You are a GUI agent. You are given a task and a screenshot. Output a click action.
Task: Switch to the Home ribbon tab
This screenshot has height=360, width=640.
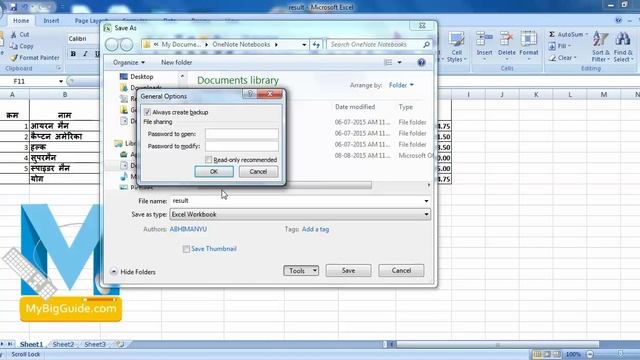click(21, 21)
